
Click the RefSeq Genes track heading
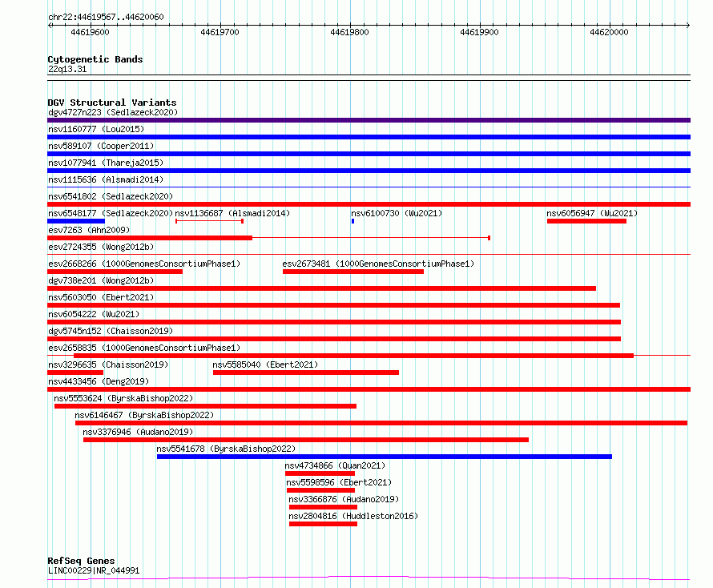click(81, 561)
